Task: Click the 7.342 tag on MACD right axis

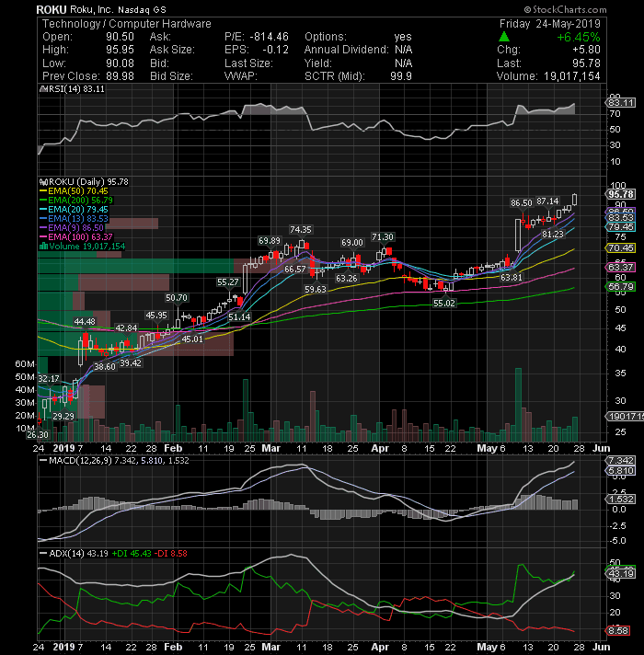Action: [x=621, y=460]
